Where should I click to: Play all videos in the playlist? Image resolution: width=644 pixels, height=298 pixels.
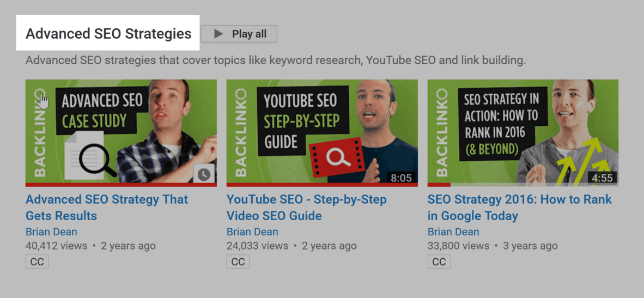tap(239, 34)
